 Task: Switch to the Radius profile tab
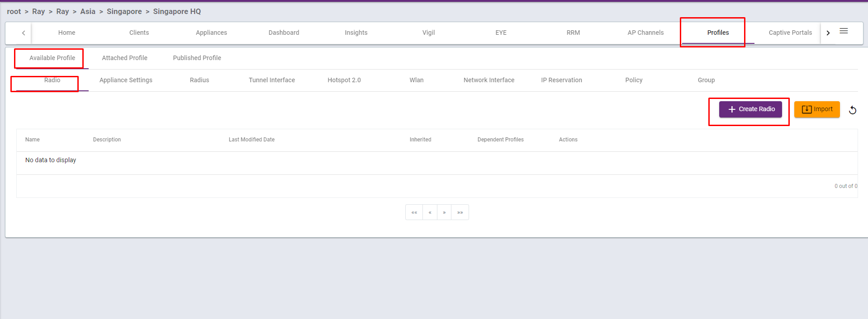pyautogui.click(x=199, y=80)
